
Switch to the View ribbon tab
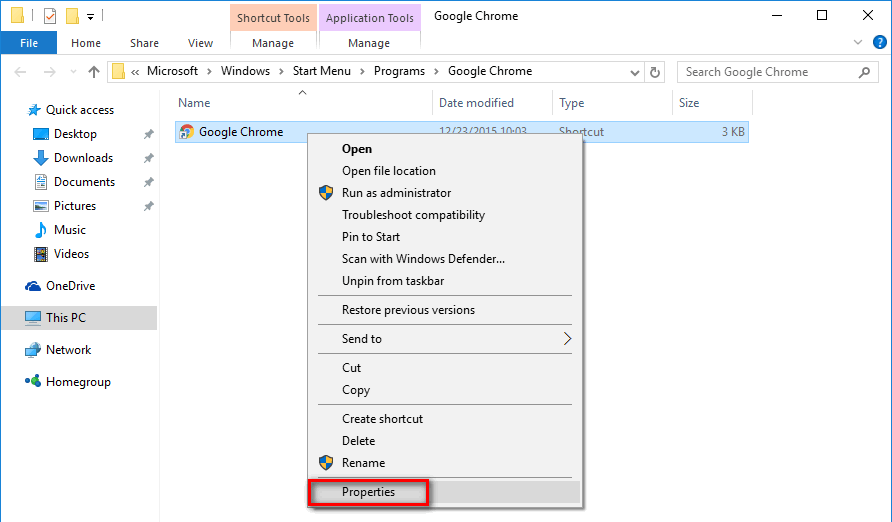[x=200, y=43]
